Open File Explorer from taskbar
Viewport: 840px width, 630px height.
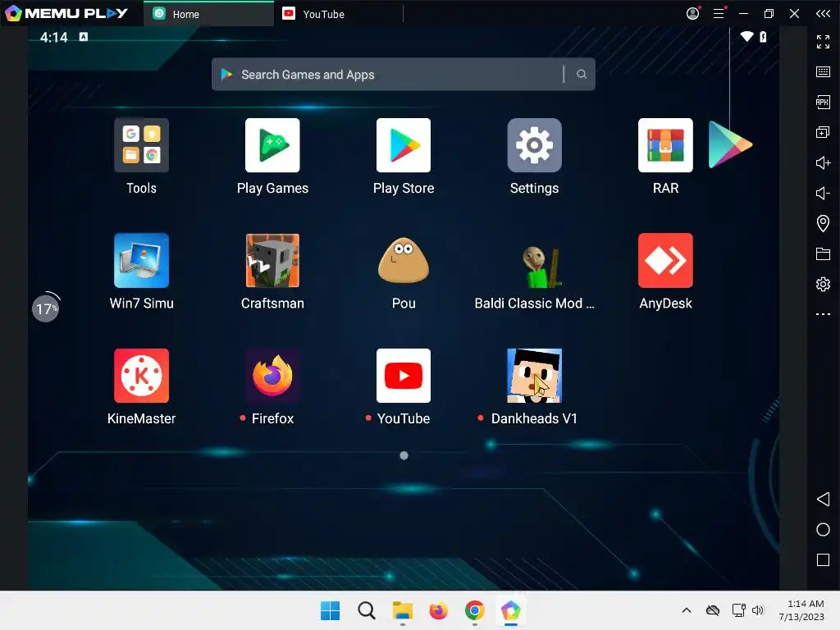pyautogui.click(x=402, y=610)
